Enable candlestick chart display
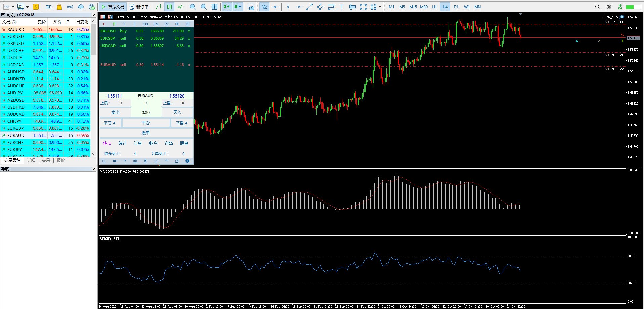 (x=169, y=7)
